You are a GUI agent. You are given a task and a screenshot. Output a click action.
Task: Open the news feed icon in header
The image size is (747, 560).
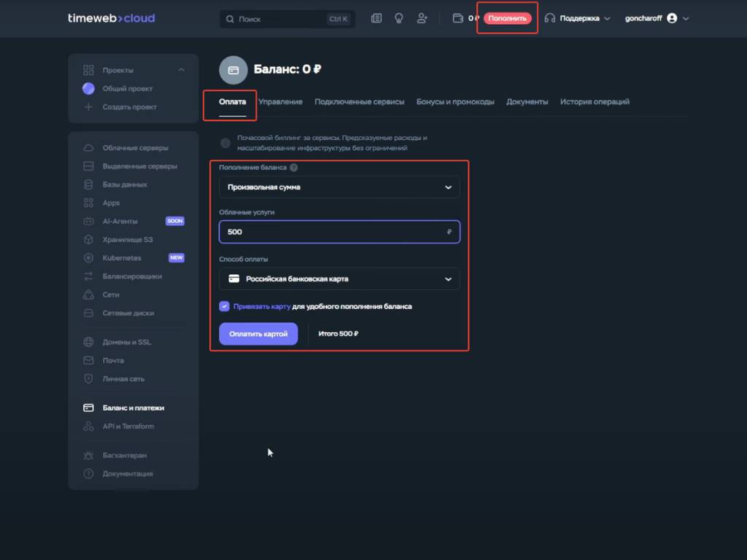pyautogui.click(x=376, y=18)
